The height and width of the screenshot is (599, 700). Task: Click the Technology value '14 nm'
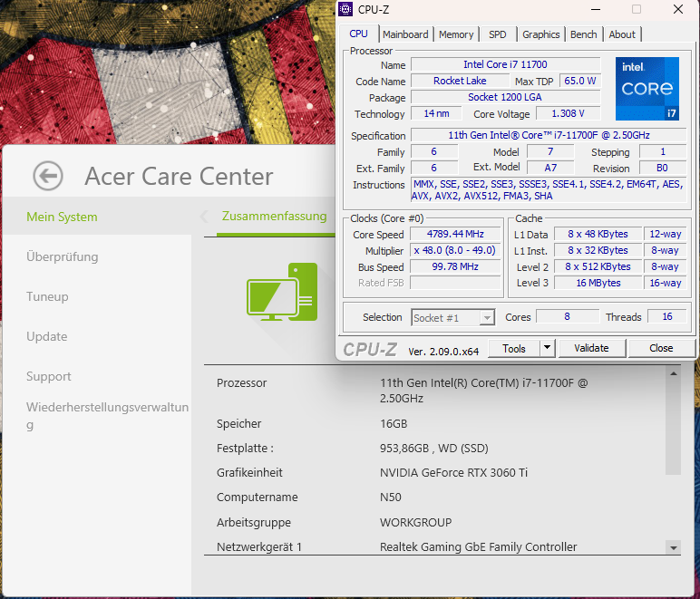pyautogui.click(x=436, y=114)
